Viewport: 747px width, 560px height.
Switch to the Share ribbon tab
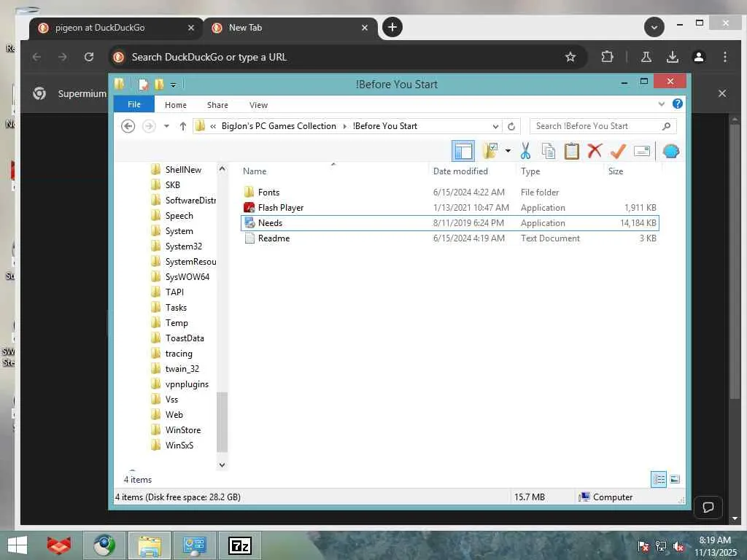pos(217,105)
